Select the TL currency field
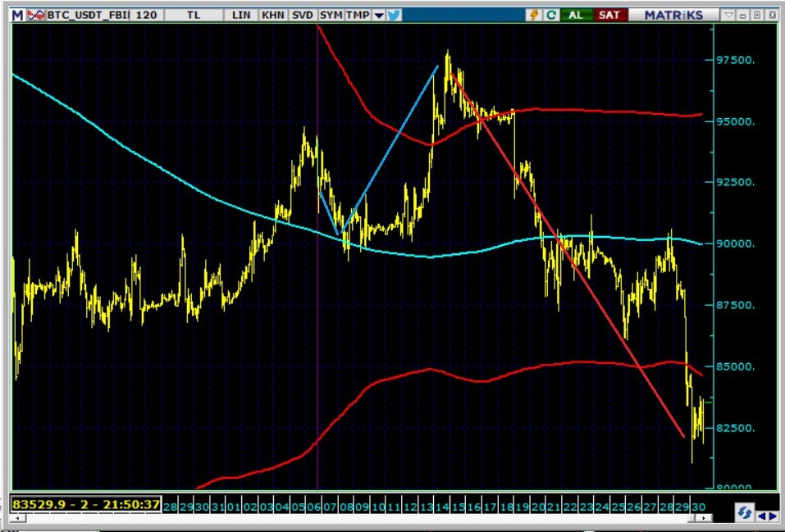This screenshot has height=532, width=785. click(194, 15)
